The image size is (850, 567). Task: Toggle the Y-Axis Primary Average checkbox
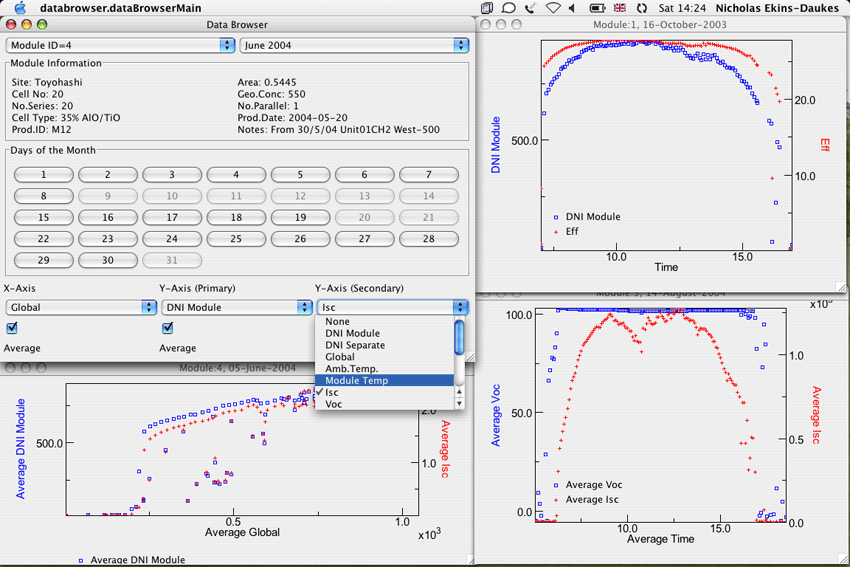(168, 328)
